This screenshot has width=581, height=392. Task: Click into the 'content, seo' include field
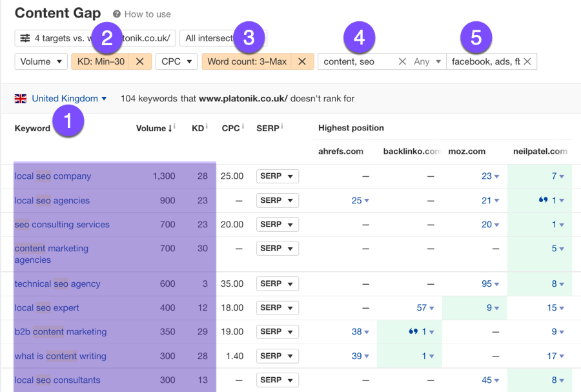pyautogui.click(x=355, y=61)
